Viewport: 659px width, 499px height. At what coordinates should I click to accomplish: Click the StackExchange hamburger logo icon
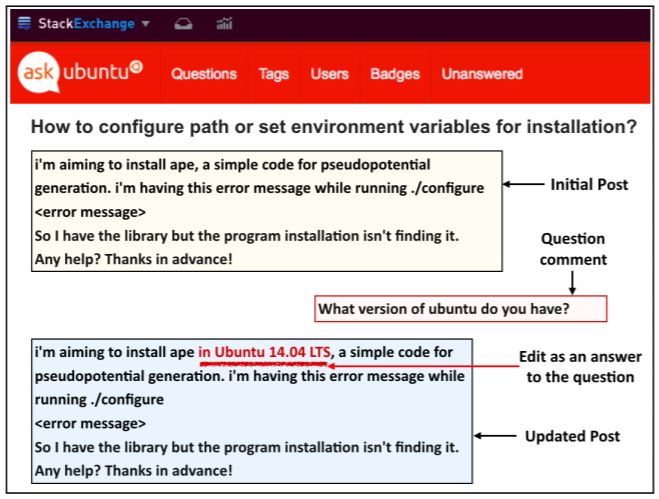24,23
